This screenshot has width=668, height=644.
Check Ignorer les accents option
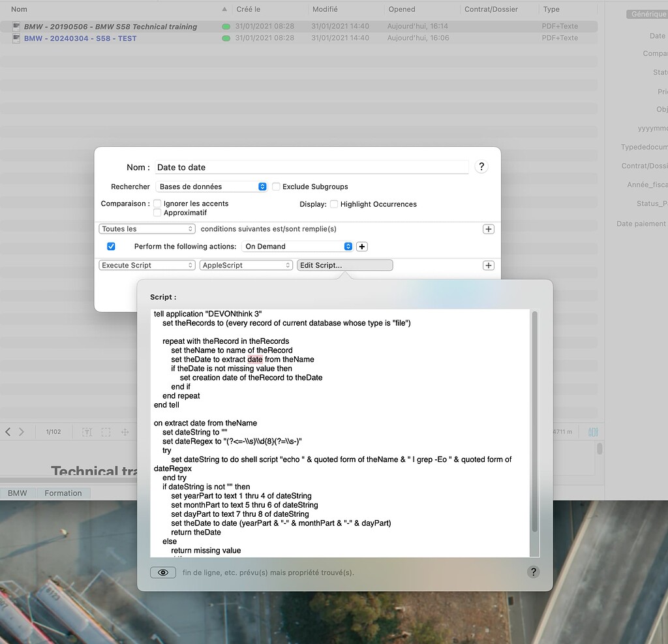point(157,203)
